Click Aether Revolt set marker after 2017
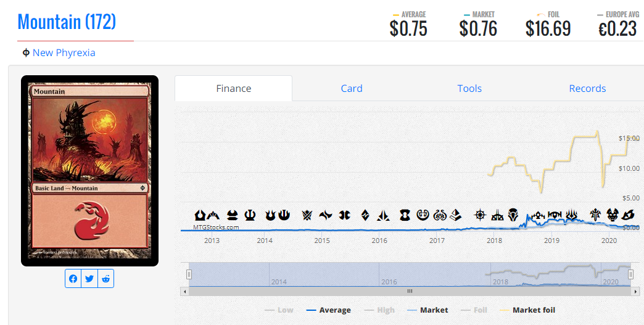 [x=440, y=215]
